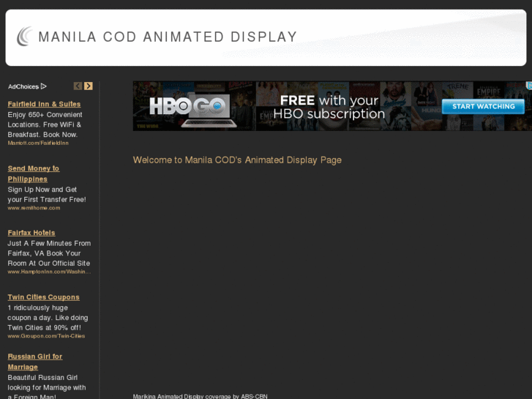Click 'Sign Up Now and Get' ad text

47,195
